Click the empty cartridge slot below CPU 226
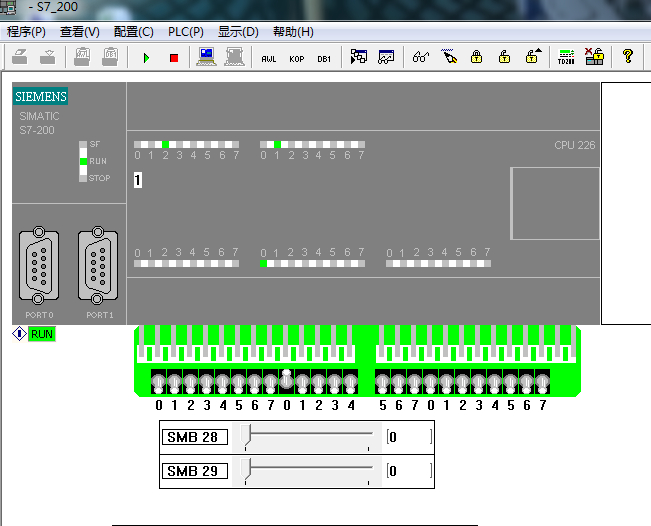The image size is (651, 526). pos(556,203)
